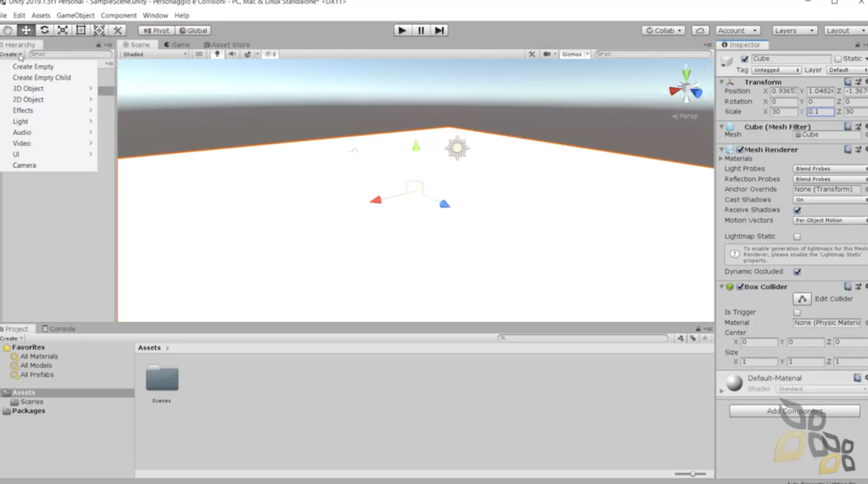Click search by type icon in Project

point(681,338)
